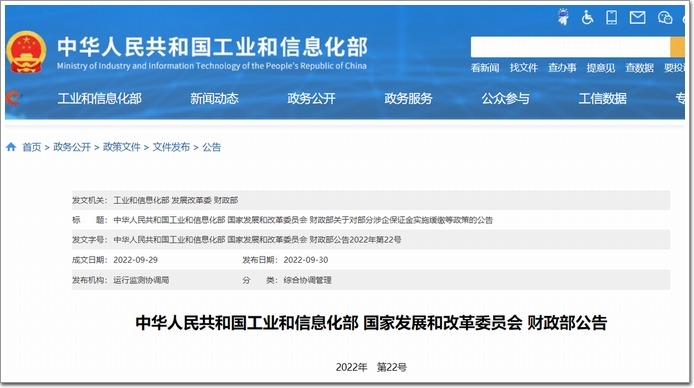Click the 找文件 quick link
The height and width of the screenshot is (388, 694).
tap(524, 68)
